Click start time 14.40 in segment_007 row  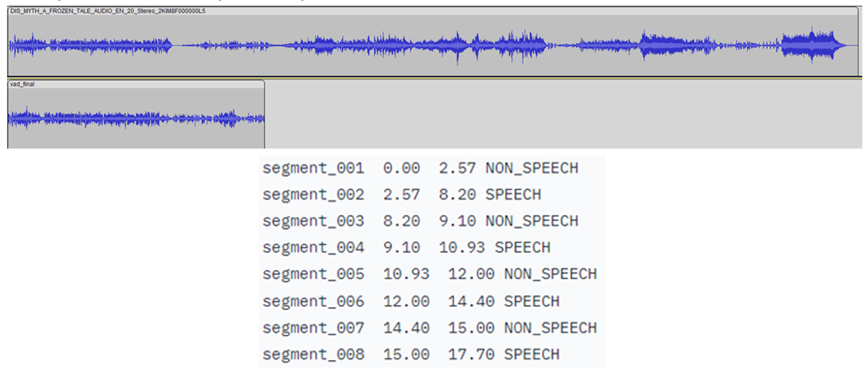(406, 327)
